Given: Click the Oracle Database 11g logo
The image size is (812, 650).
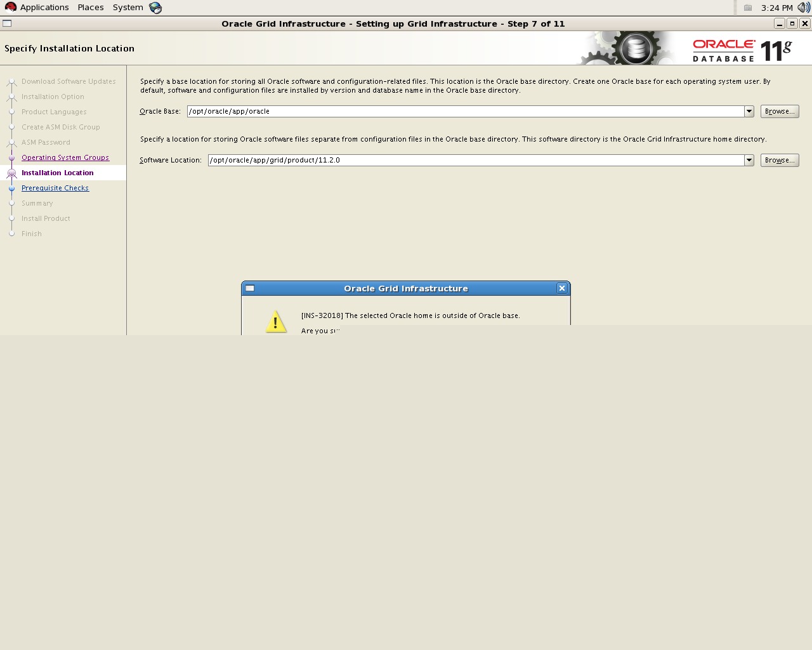Looking at the screenshot, I should coord(742,50).
